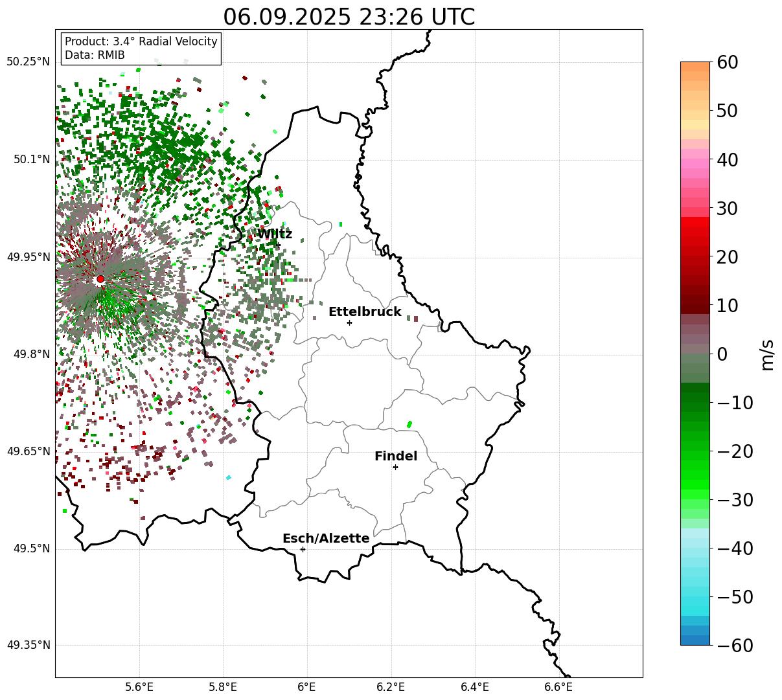
Task: Click the 49.95°N latitude label
Action: 28,257
